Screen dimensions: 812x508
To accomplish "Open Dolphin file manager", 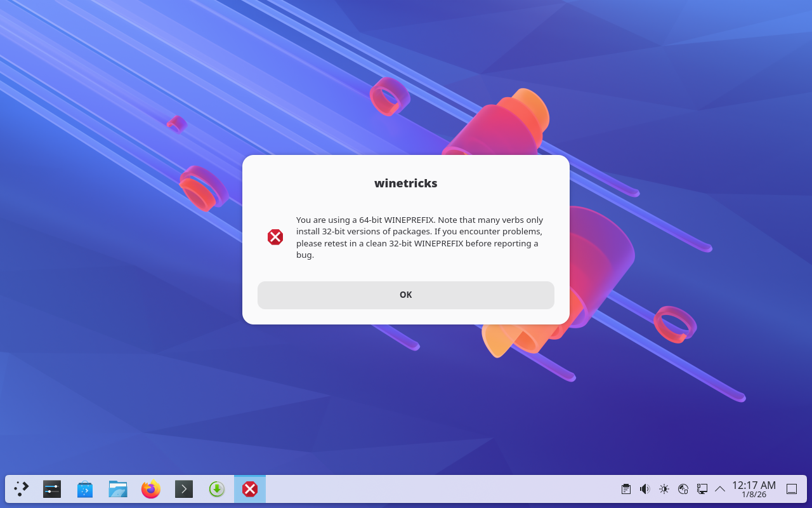I will pos(118,489).
